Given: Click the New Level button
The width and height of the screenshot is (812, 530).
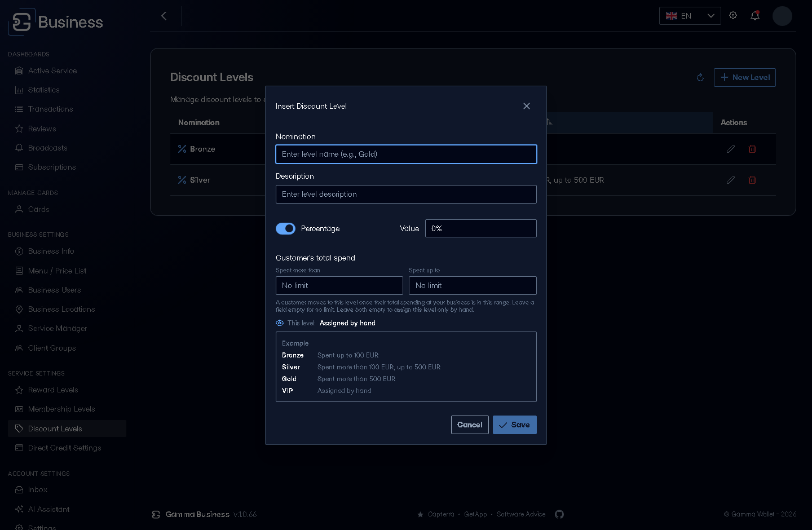Looking at the screenshot, I should click(745, 78).
